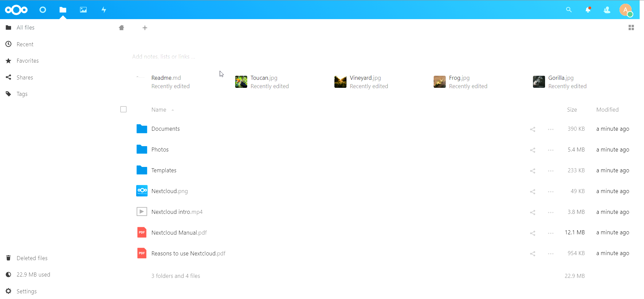Screen dimensions: 644x299
Task: Open the Documents folder
Action: 165,129
